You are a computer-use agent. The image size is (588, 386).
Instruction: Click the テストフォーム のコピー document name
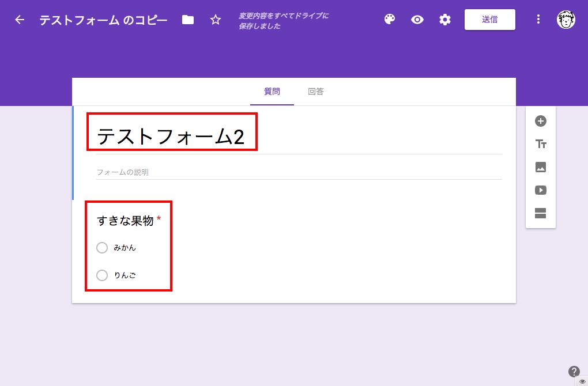click(103, 20)
